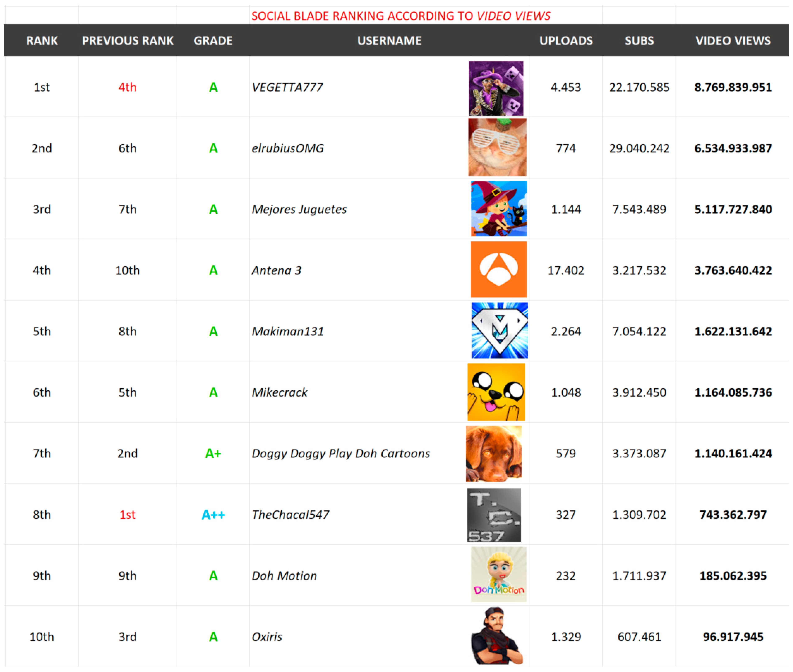Viewport: 793px width, 672px height.
Task: Click the SUBS column header
Action: point(639,41)
